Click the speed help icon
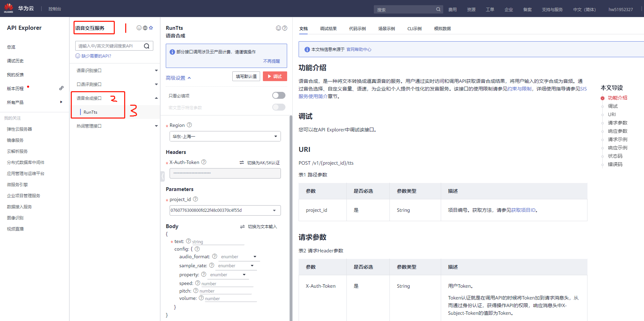Image resolution: width=644 pixels, height=321 pixels. tap(198, 283)
